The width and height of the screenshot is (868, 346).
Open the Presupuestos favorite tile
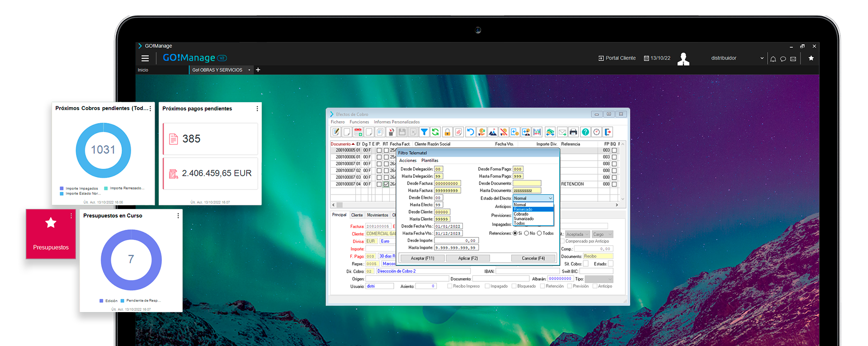coord(51,234)
